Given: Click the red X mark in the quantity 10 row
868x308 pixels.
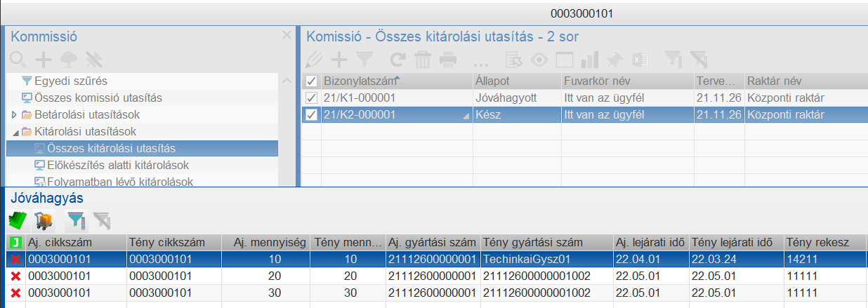Looking at the screenshot, I should click(15, 259).
